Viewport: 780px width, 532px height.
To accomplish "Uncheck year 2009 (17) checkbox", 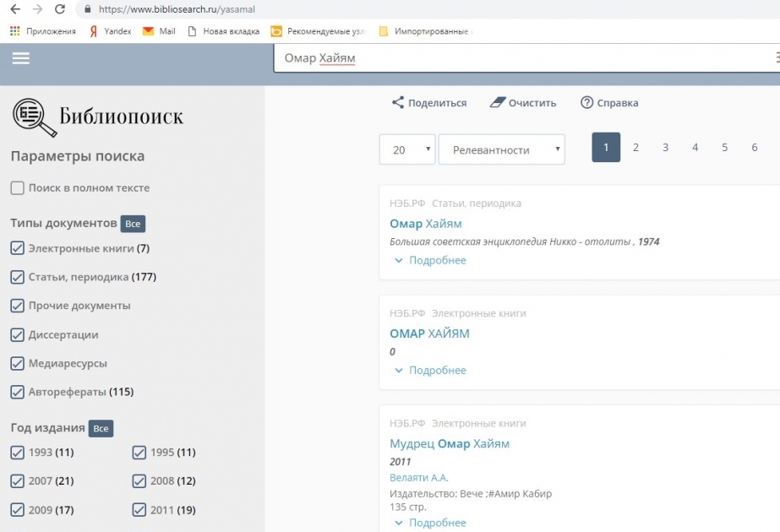I will 18,510.
